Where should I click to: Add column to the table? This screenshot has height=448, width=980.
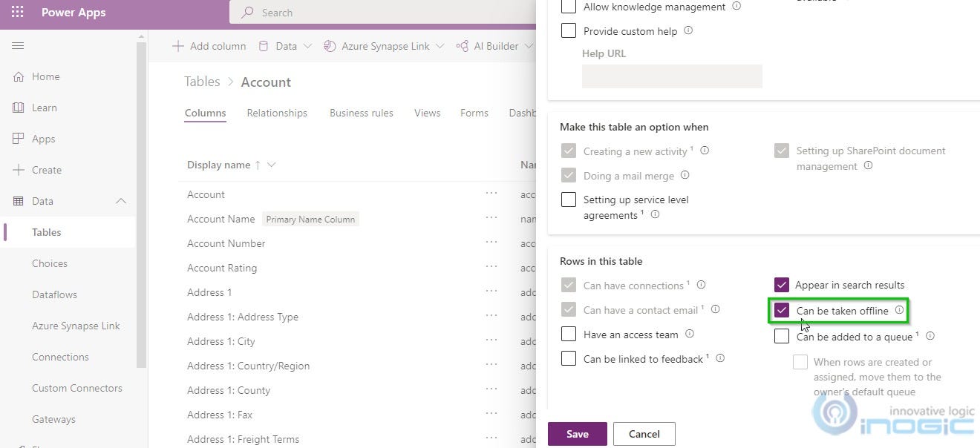209,46
